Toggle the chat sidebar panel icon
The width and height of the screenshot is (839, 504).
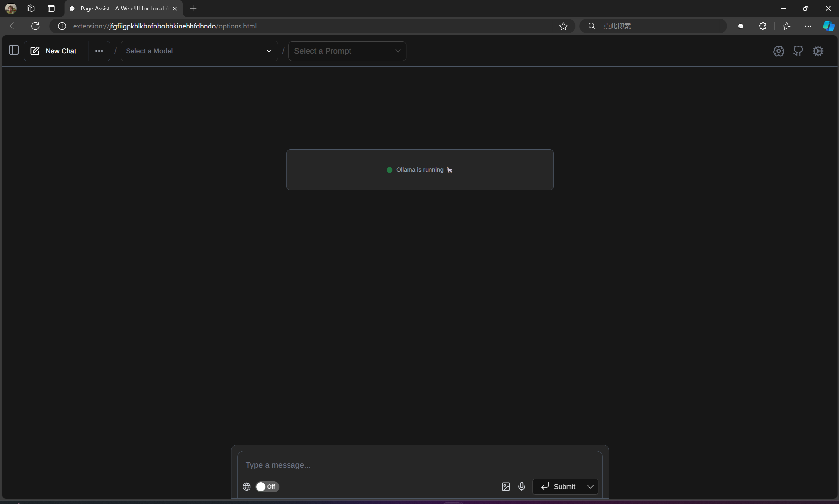(13, 50)
